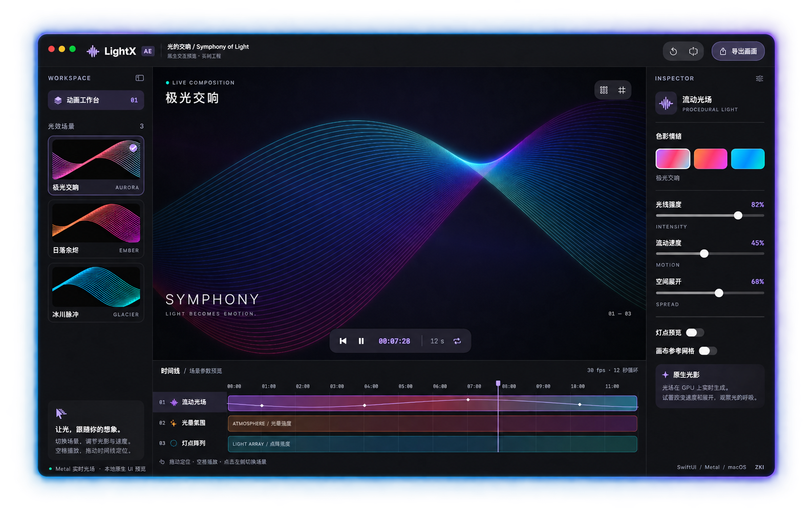The height and width of the screenshot is (508, 812).
Task: Click the undo arrow in the title bar
Action: coord(673,51)
